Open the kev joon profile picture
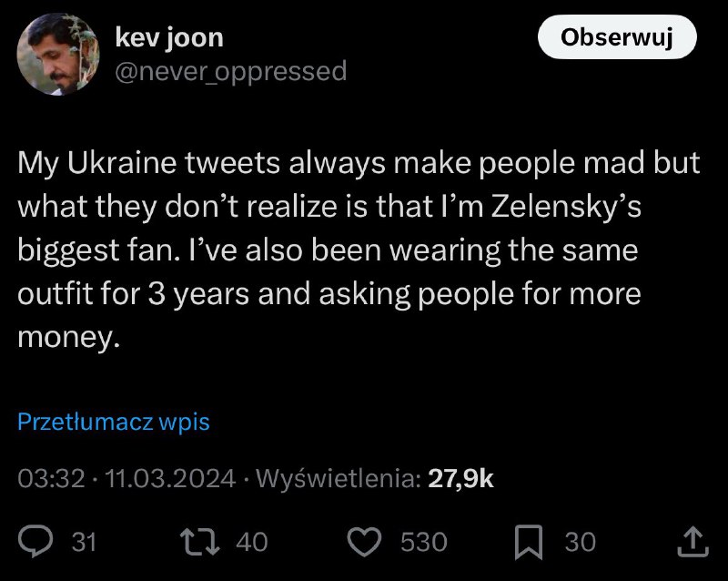The image size is (728, 581). pos(58,54)
